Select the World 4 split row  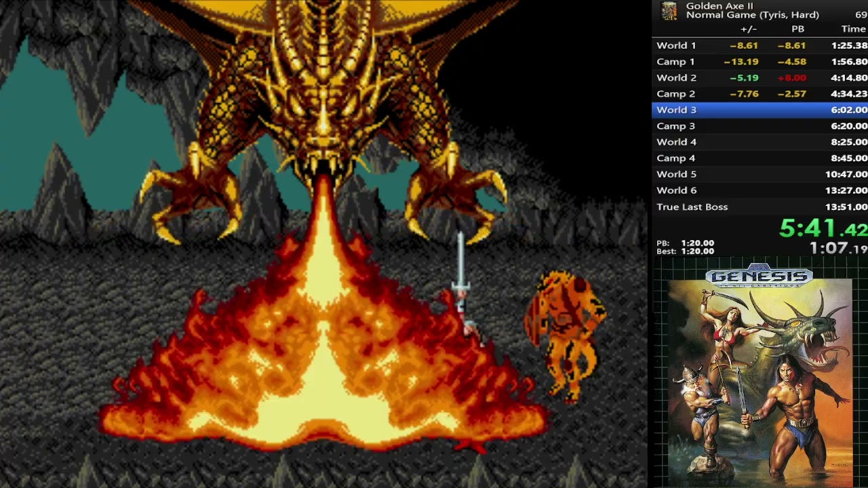[x=759, y=142]
